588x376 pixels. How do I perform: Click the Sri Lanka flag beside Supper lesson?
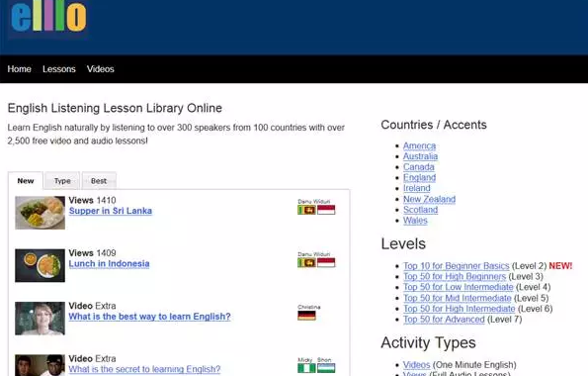pos(306,210)
